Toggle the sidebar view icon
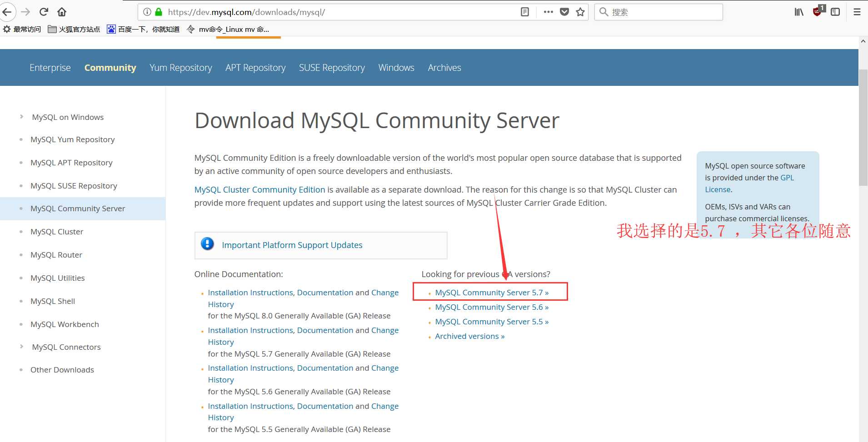868x442 pixels. [x=835, y=12]
